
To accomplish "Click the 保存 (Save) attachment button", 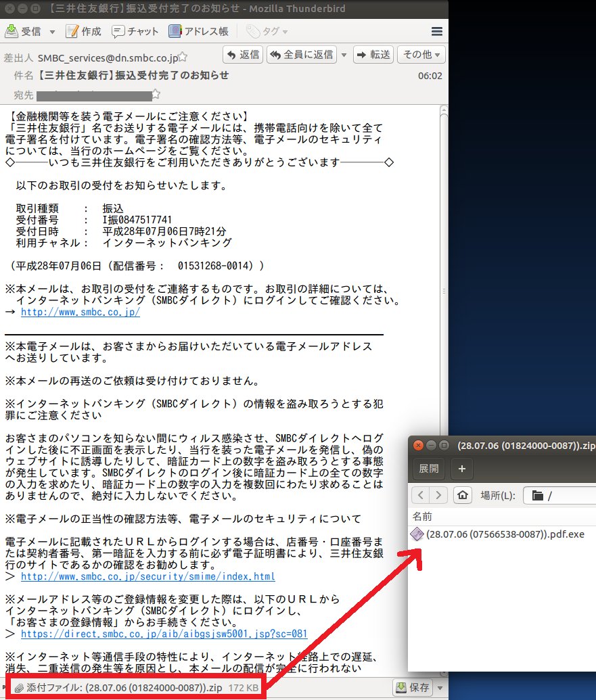I will pyautogui.click(x=413, y=688).
